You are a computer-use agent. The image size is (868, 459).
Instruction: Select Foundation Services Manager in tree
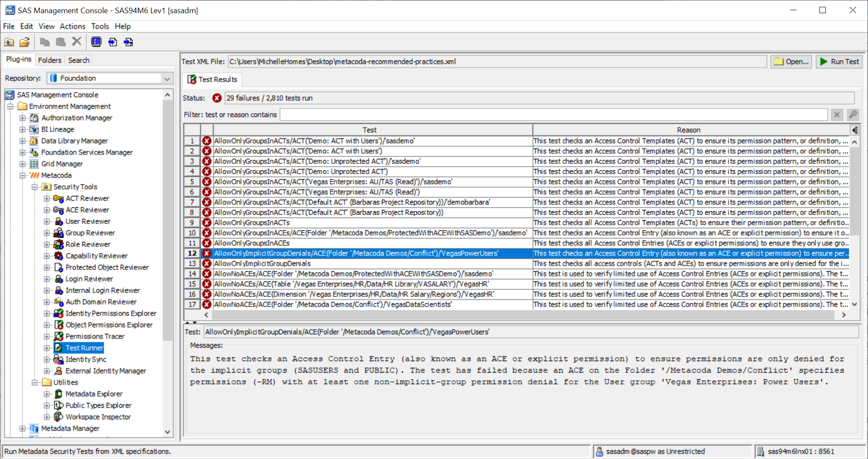point(87,152)
